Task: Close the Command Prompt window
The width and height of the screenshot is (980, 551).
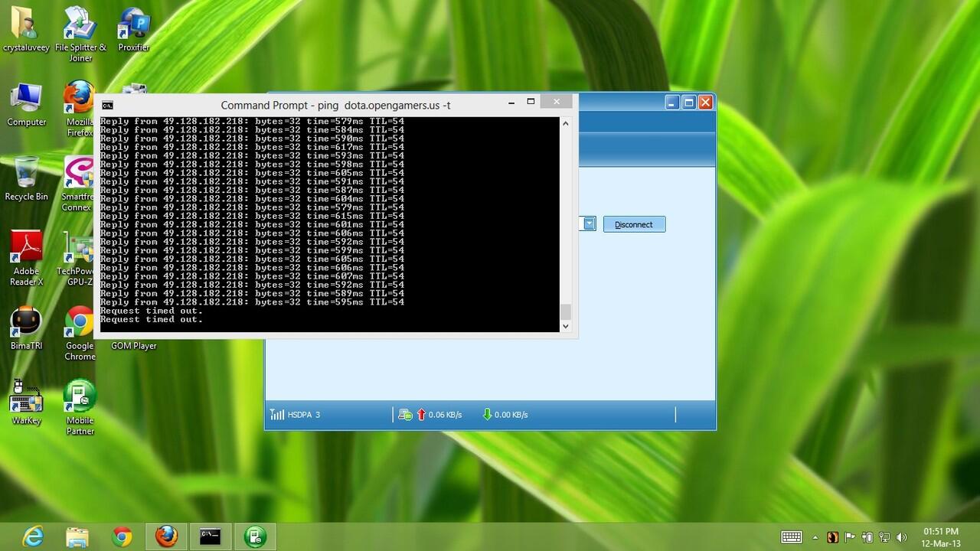Action: point(557,102)
